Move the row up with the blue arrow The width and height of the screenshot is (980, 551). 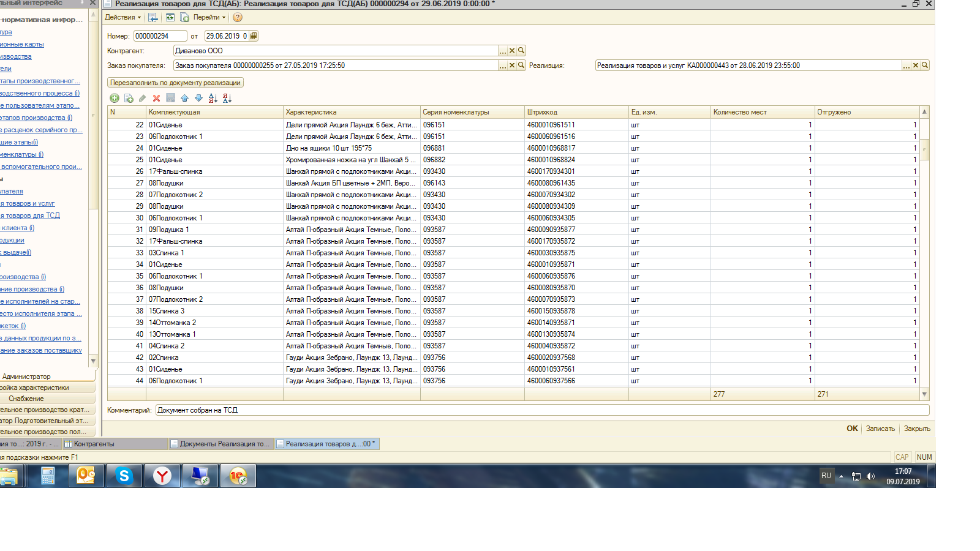[x=184, y=98]
